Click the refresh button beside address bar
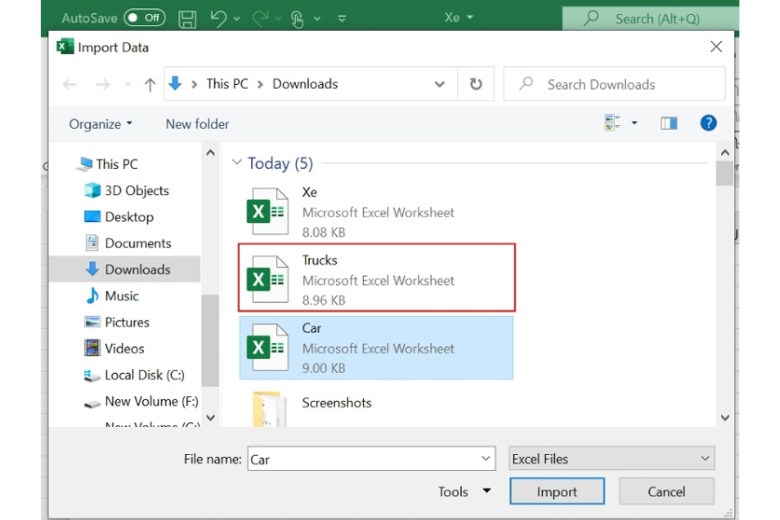 coord(476,84)
